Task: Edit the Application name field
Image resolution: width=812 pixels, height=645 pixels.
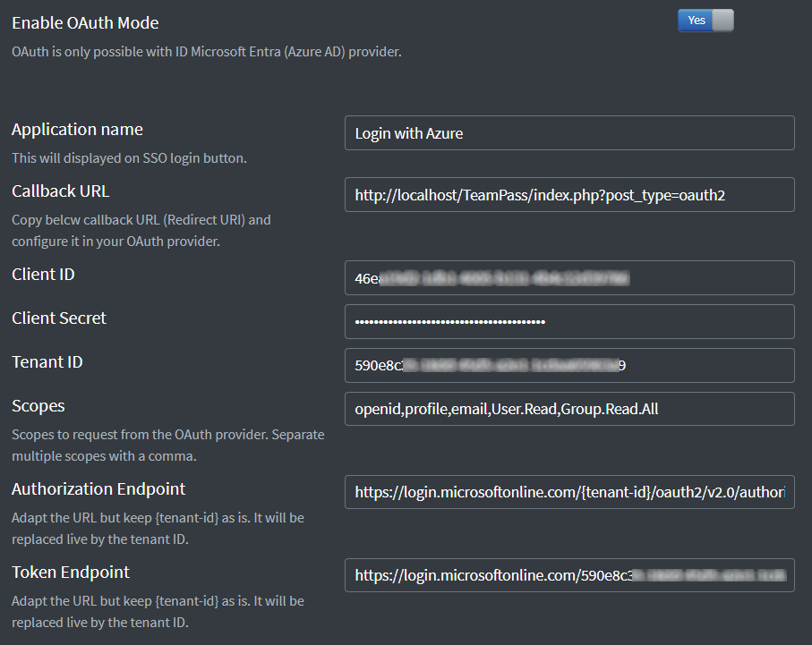Action: [569, 133]
